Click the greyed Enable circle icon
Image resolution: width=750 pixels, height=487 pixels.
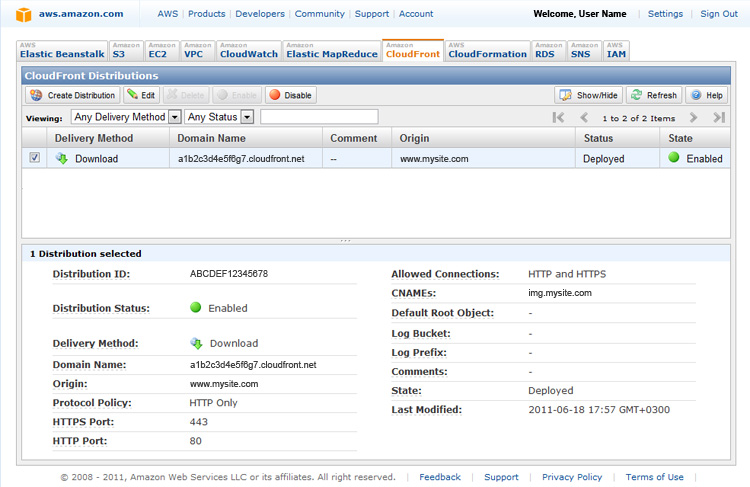[x=222, y=95]
